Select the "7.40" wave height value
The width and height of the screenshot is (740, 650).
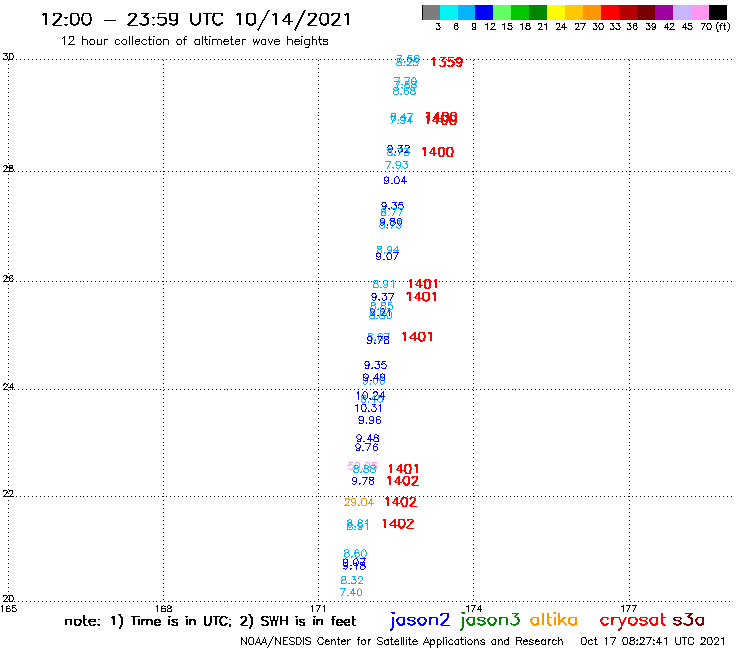351,592
